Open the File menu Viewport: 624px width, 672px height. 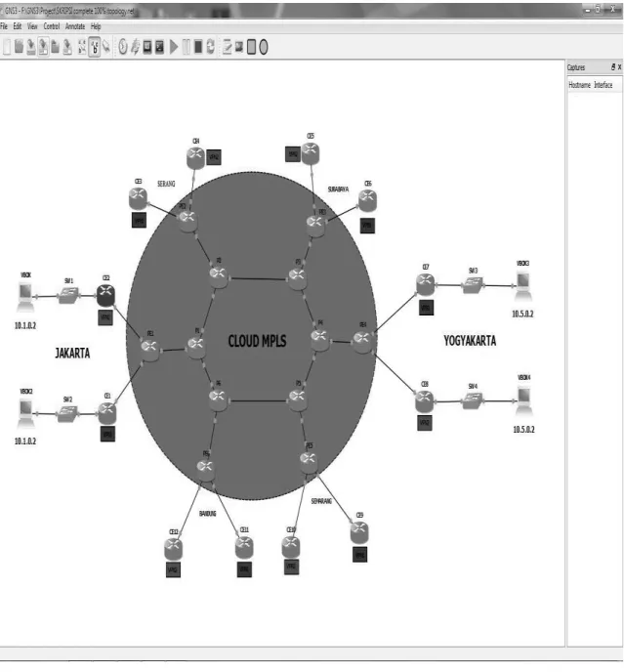pos(4,26)
